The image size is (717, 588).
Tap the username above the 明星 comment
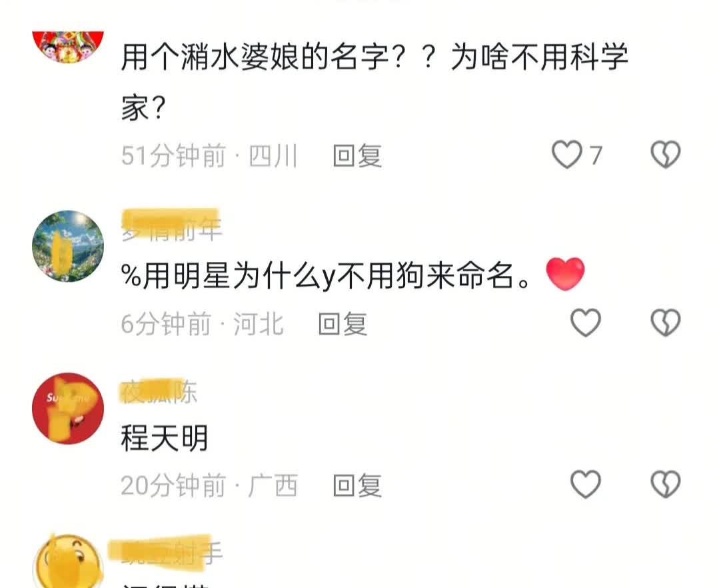(x=171, y=225)
